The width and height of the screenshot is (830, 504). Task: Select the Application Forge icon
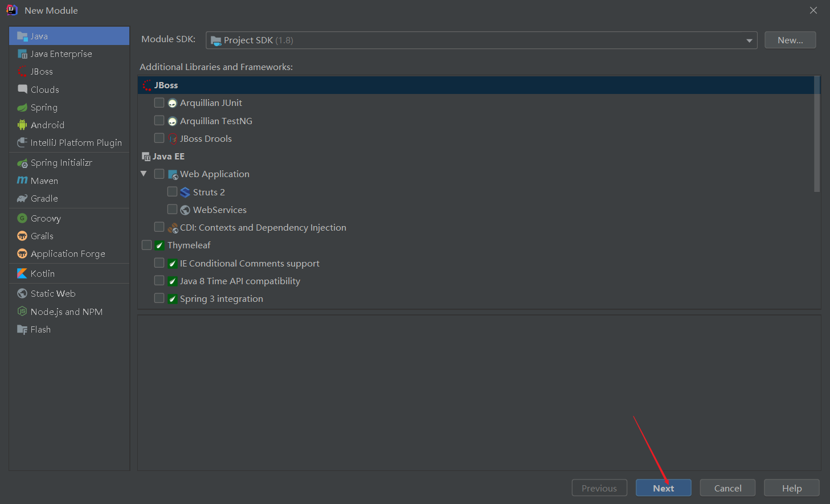tap(22, 253)
